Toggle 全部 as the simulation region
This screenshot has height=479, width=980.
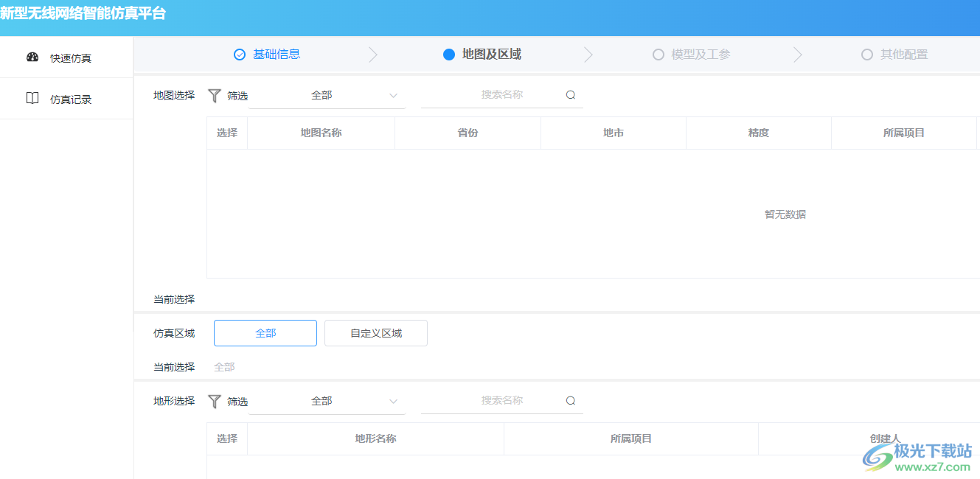[x=265, y=332]
